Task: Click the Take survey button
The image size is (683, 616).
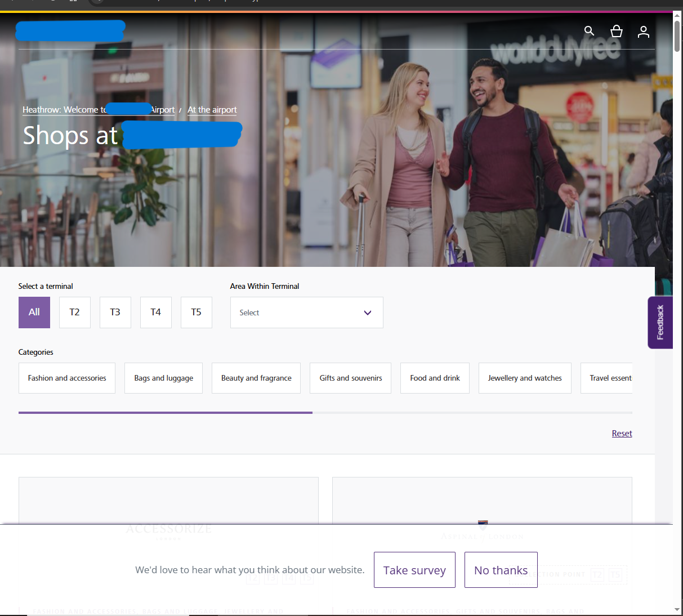Action: (x=414, y=570)
